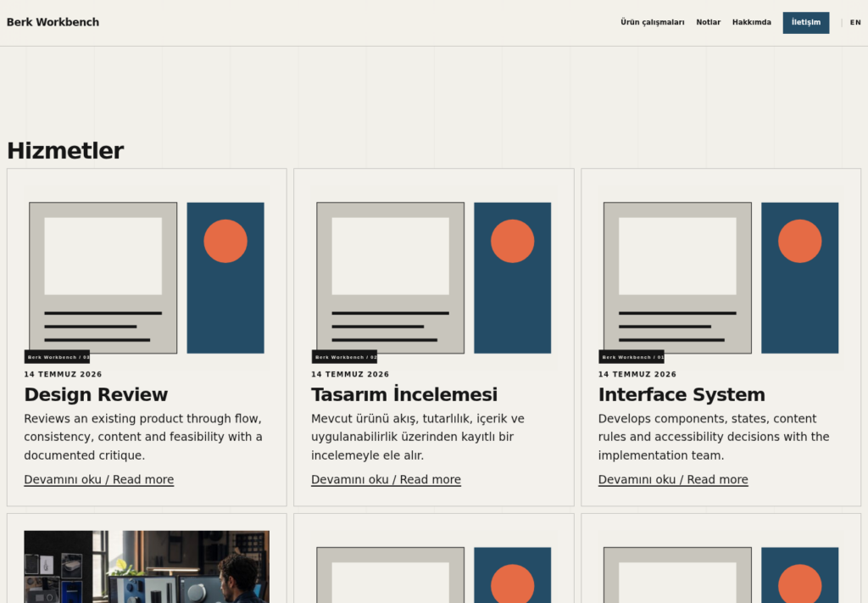Click the date above Tasarım İncelemesi
The height and width of the screenshot is (603, 868).
point(350,374)
